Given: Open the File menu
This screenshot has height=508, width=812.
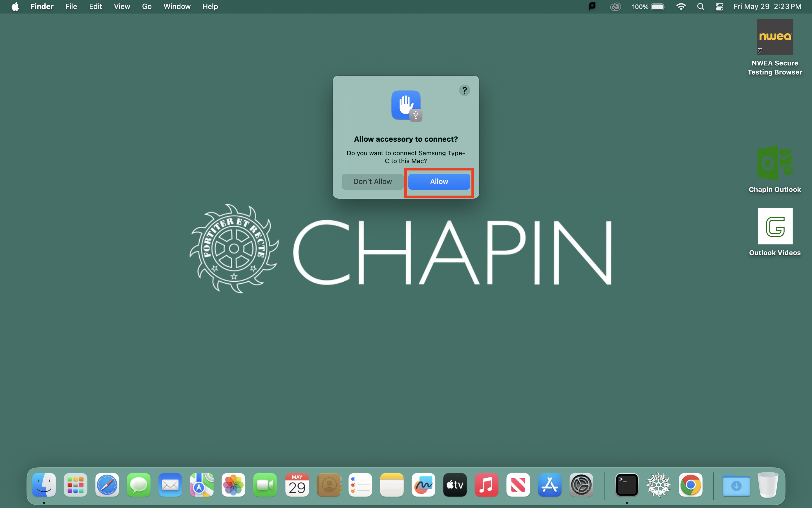Looking at the screenshot, I should coord(71,6).
